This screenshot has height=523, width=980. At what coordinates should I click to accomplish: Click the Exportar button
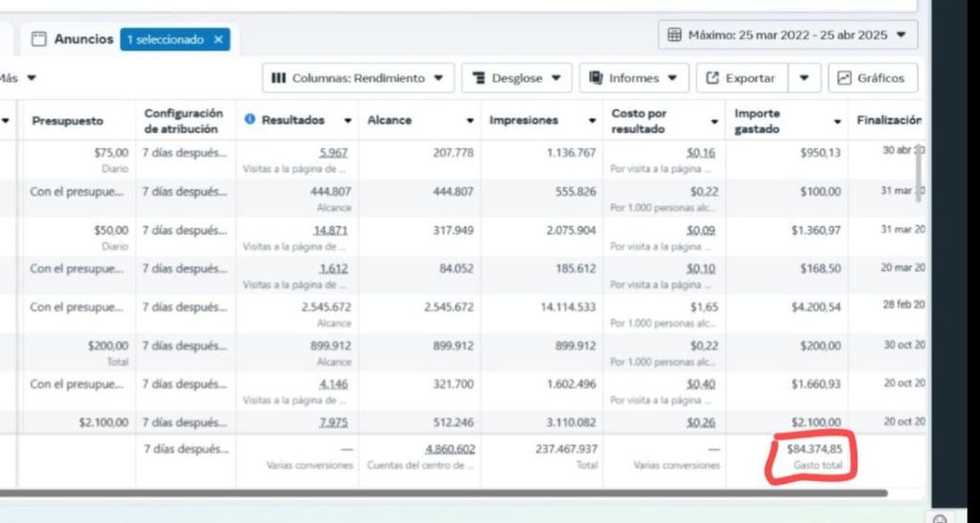coord(742,79)
